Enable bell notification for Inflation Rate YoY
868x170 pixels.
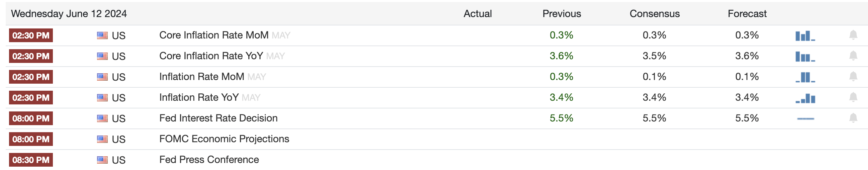click(x=853, y=97)
